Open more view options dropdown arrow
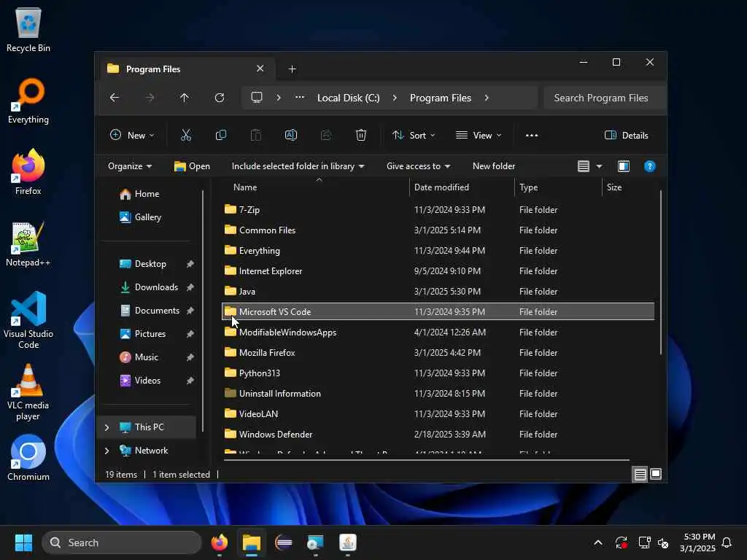Viewport: 747px width, 560px height. coord(599,166)
